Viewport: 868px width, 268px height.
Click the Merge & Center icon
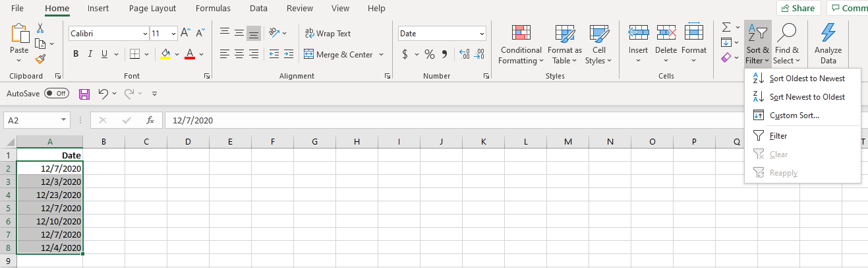pyautogui.click(x=308, y=54)
